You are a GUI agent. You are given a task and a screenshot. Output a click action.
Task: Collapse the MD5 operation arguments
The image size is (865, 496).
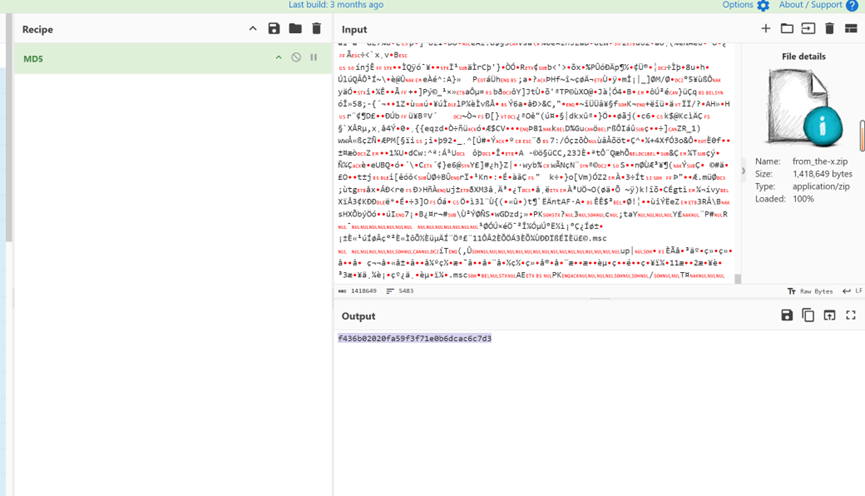(279, 57)
